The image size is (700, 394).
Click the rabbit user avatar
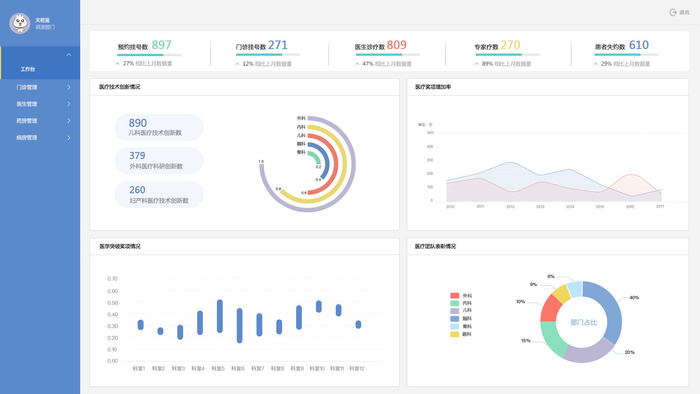[20, 23]
